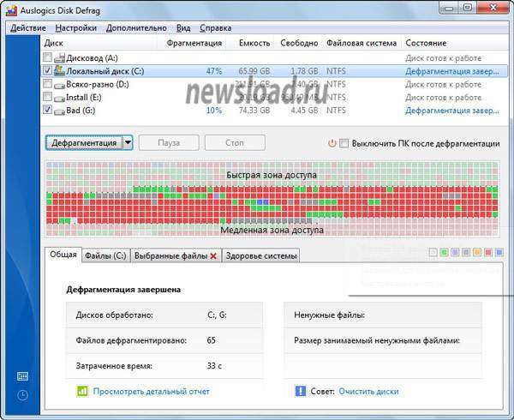This screenshot has height=420, width=514.
Task: Click the 65.99 GB capacity value
Action: click(x=254, y=71)
